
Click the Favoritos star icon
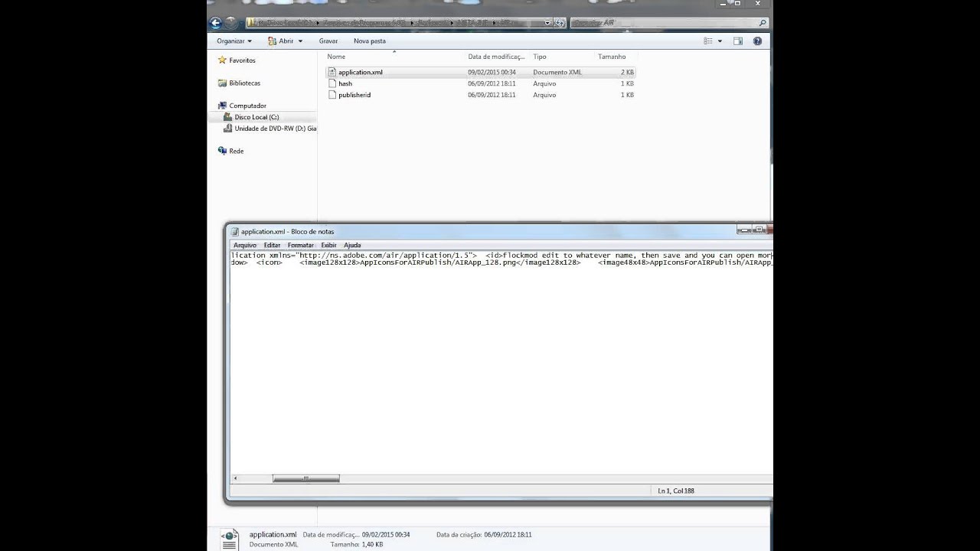pyautogui.click(x=222, y=60)
